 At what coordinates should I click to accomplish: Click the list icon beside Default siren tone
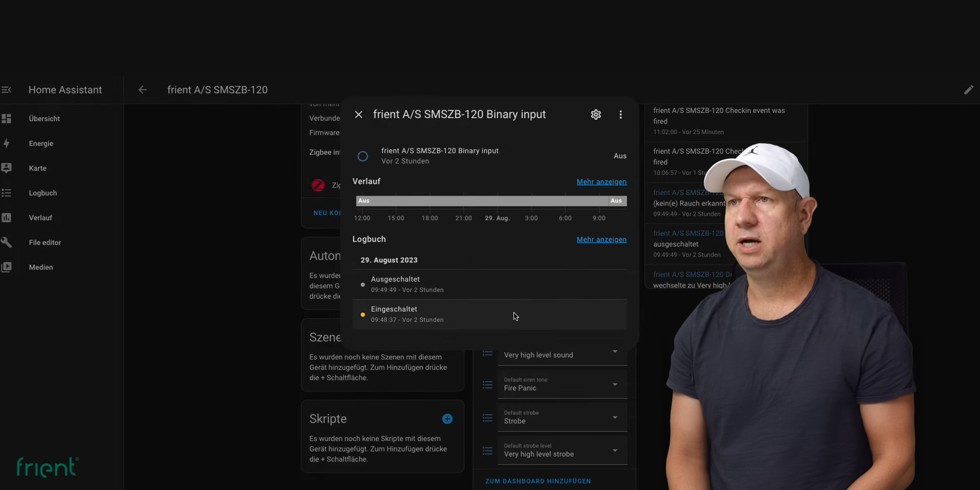click(x=487, y=385)
